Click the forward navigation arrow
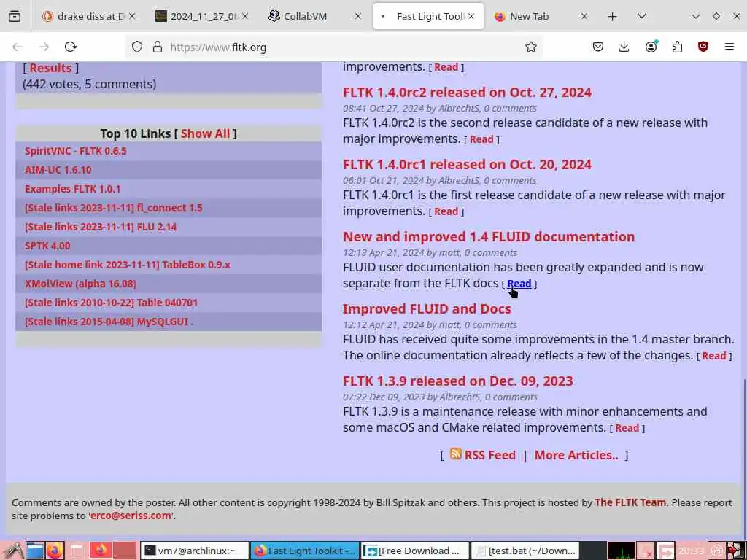 [44, 47]
